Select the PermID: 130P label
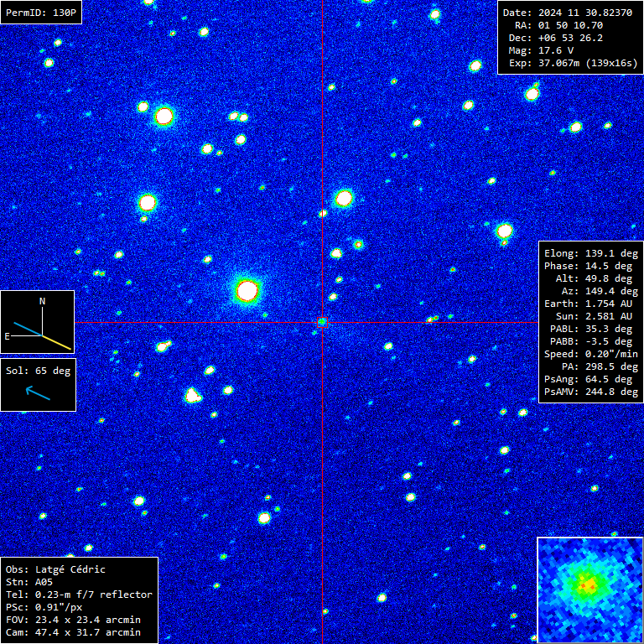 point(41,13)
